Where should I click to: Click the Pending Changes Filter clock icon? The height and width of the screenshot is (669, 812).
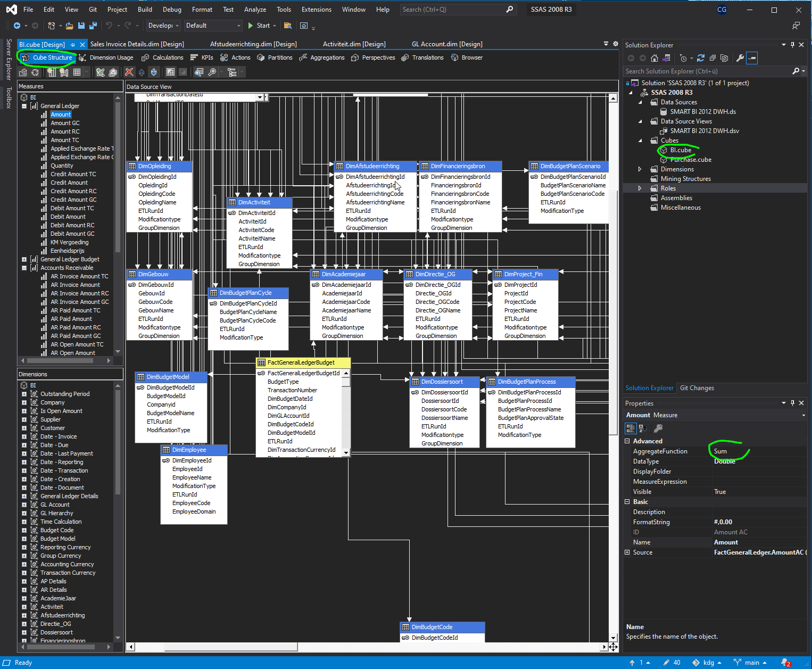683,58
